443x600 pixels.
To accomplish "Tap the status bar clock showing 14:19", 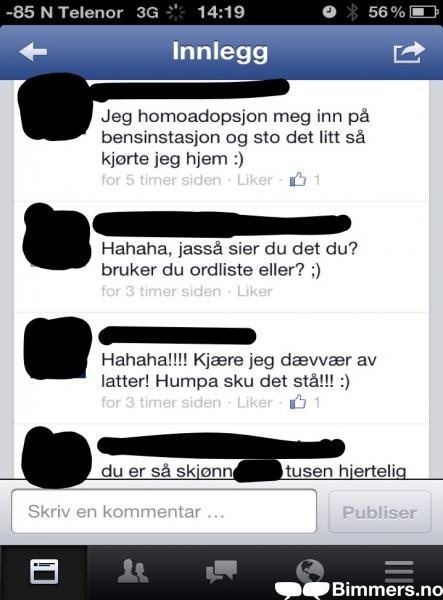I will click(221, 12).
